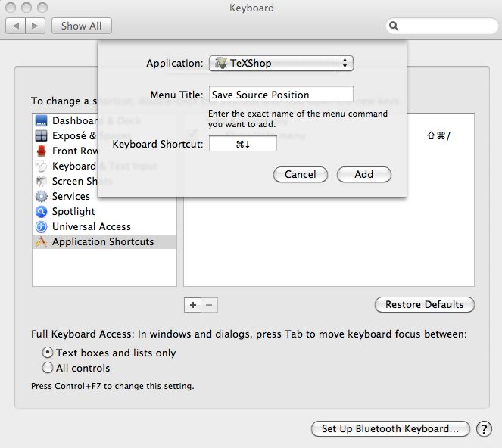The image size is (502, 448).
Task: Select the Services gear icon
Action: coord(41,196)
